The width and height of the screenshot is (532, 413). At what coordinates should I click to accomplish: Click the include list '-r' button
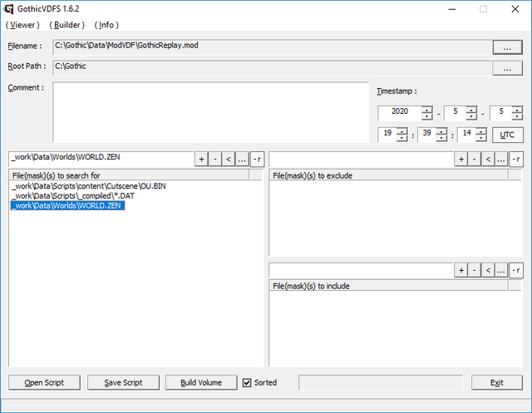pos(516,270)
